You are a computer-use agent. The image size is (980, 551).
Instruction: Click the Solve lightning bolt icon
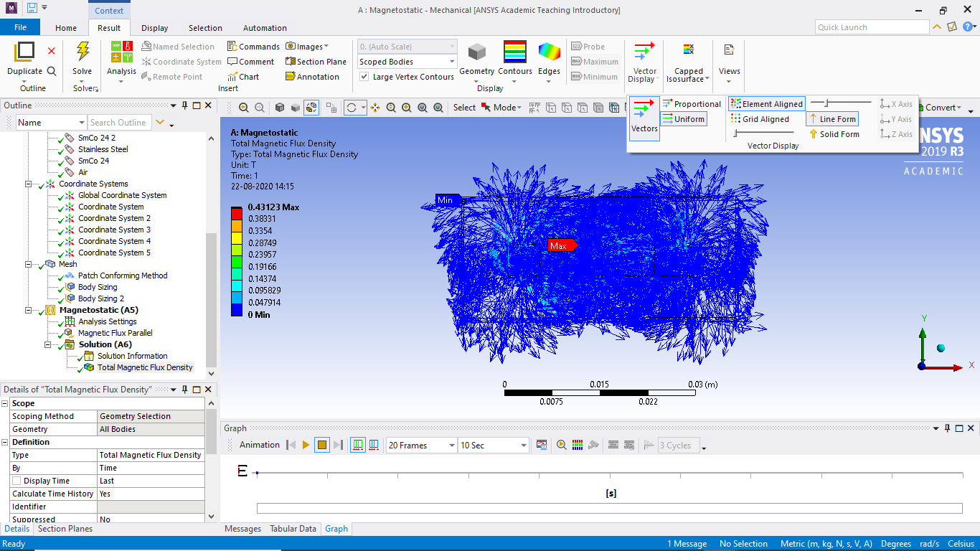[83, 52]
